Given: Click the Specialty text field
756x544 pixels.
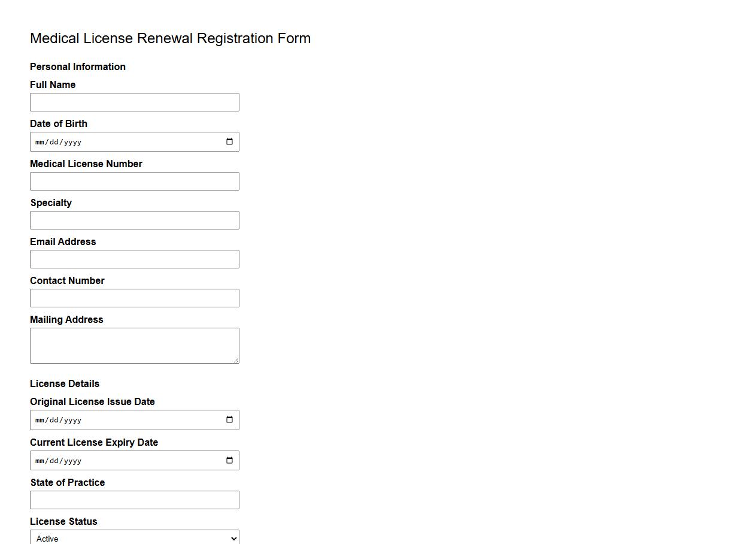Looking at the screenshot, I should pos(134,220).
